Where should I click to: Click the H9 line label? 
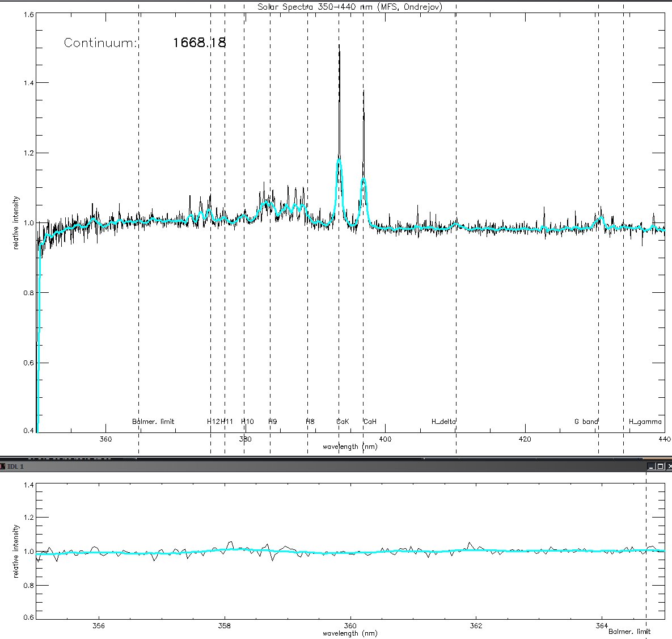click(273, 422)
